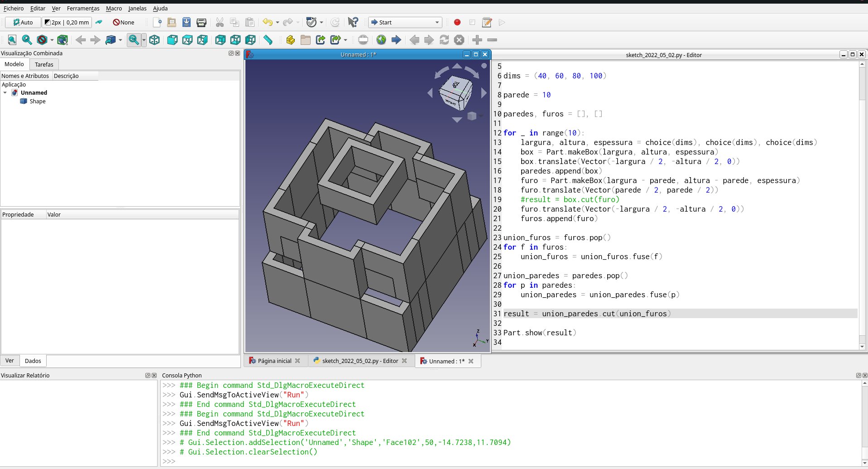Switch to isometric view with the cube icon

(154, 40)
